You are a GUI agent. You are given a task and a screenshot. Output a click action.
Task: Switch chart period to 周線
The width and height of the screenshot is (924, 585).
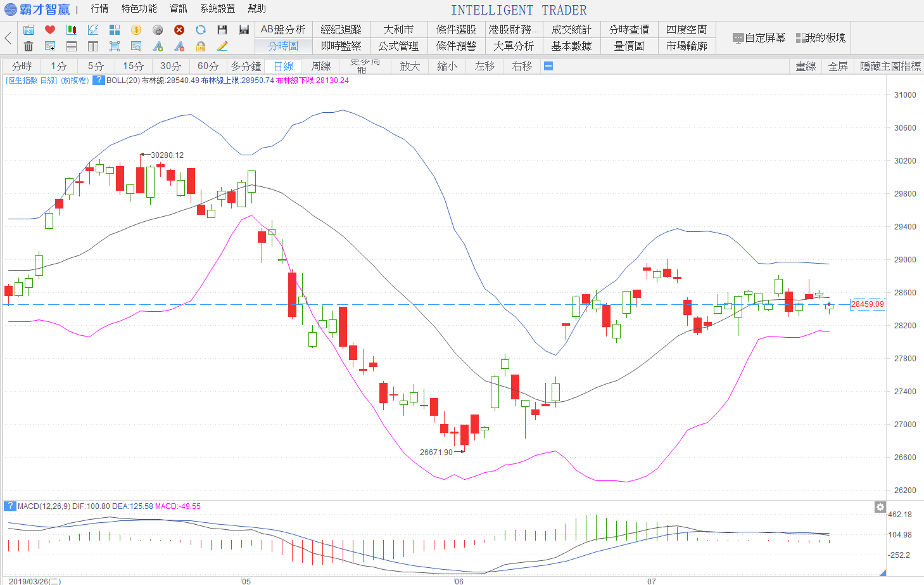321,66
